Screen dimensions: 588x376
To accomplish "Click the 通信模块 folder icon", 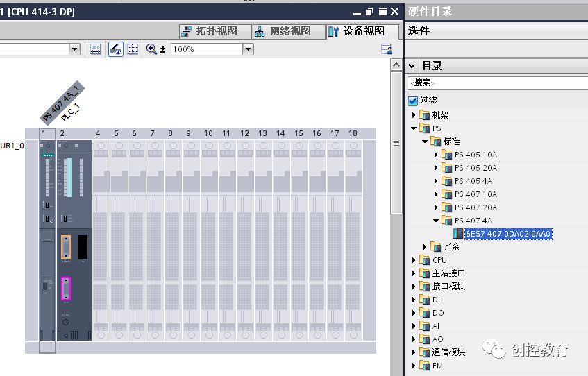I will (x=424, y=352).
